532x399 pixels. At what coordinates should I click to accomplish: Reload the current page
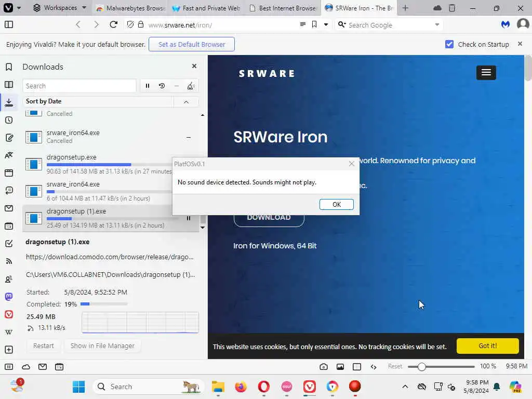click(x=114, y=24)
